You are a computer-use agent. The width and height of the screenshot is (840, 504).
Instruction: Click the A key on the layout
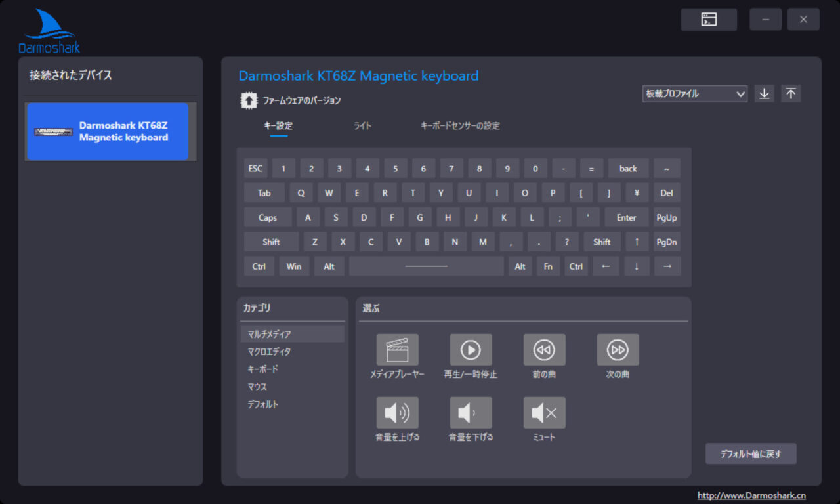(308, 217)
